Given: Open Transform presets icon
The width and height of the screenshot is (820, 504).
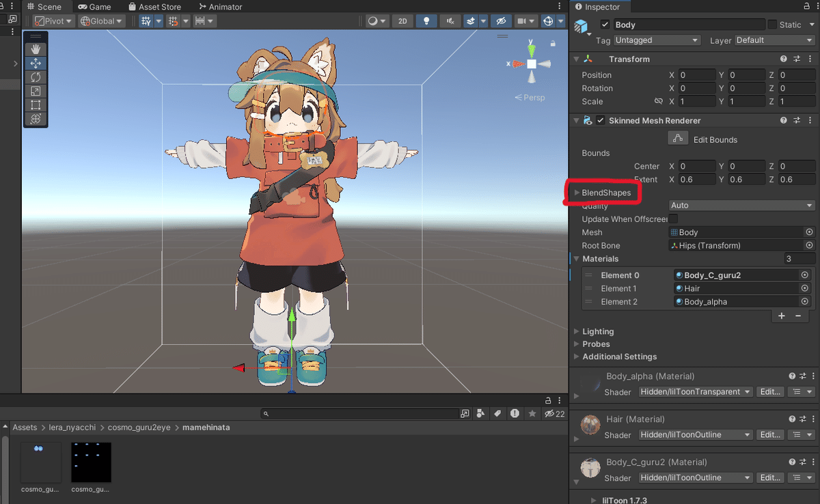Looking at the screenshot, I should 797,59.
